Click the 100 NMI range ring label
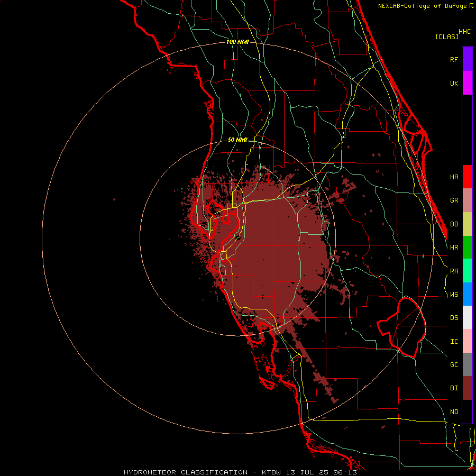The height and width of the screenshot is (476, 476). tap(237, 42)
